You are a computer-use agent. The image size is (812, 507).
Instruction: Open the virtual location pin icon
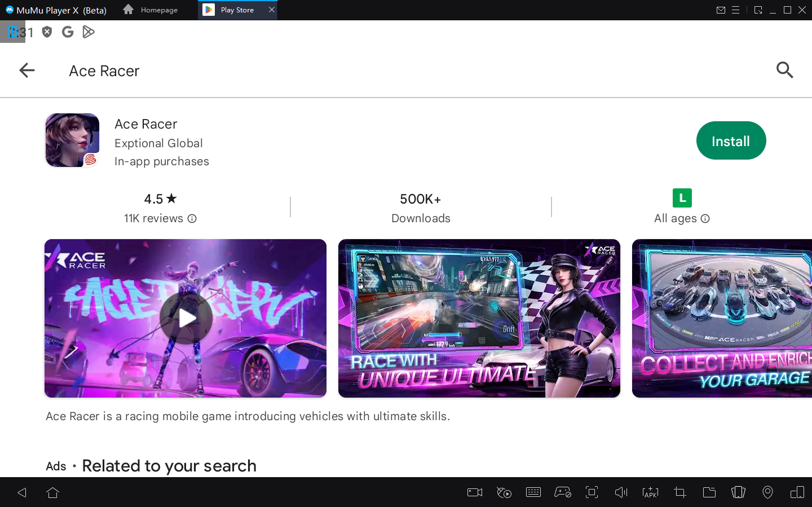pyautogui.click(x=767, y=492)
